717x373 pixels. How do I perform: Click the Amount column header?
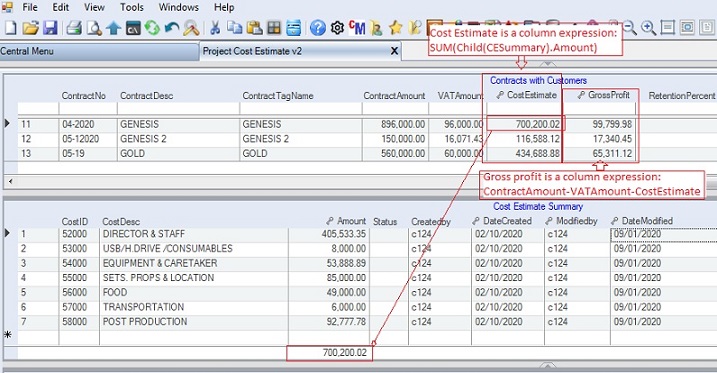click(346, 221)
